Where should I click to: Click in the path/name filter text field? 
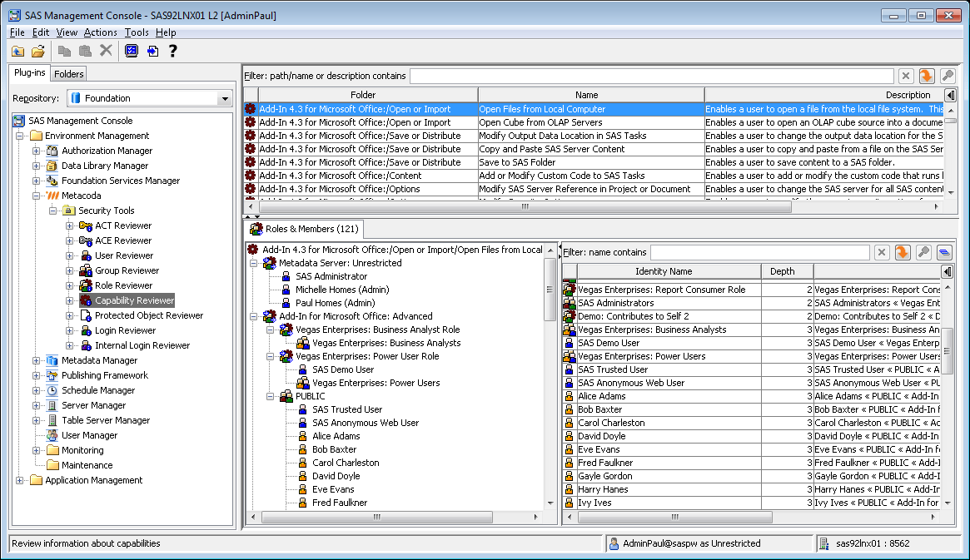pyautogui.click(x=651, y=76)
